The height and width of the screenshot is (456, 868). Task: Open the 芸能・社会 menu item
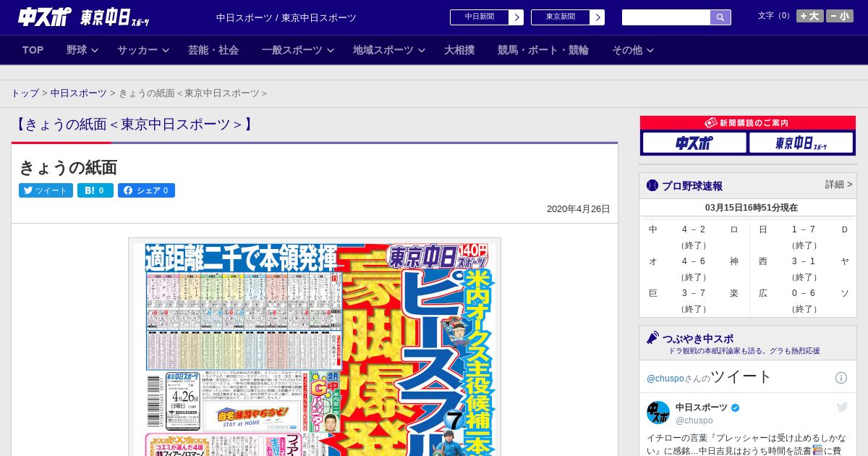(213, 50)
